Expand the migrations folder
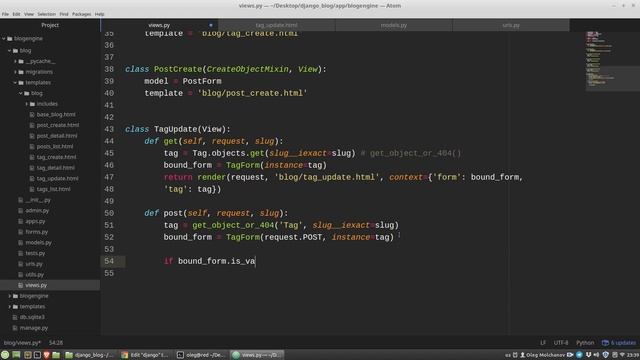This screenshot has width=640, height=360. point(16,72)
